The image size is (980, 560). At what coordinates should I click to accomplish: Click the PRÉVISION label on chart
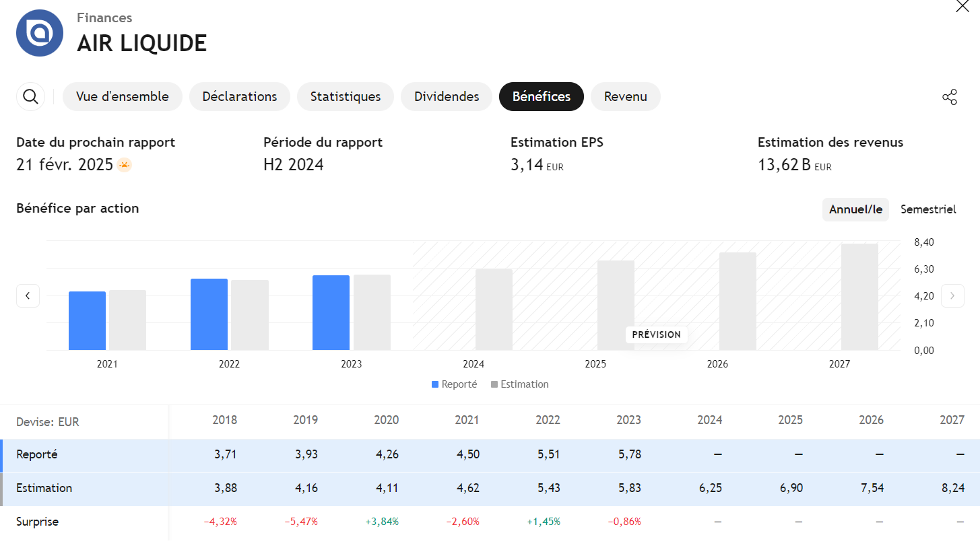point(657,335)
